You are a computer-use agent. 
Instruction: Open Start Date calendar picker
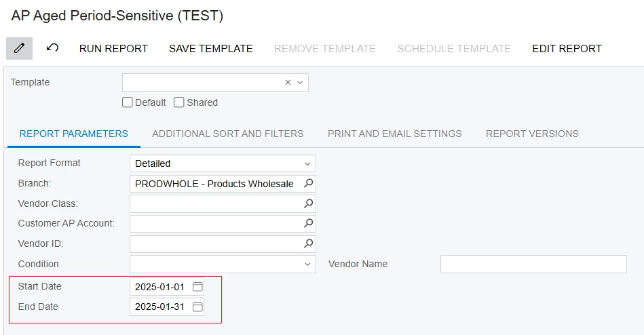[197, 287]
